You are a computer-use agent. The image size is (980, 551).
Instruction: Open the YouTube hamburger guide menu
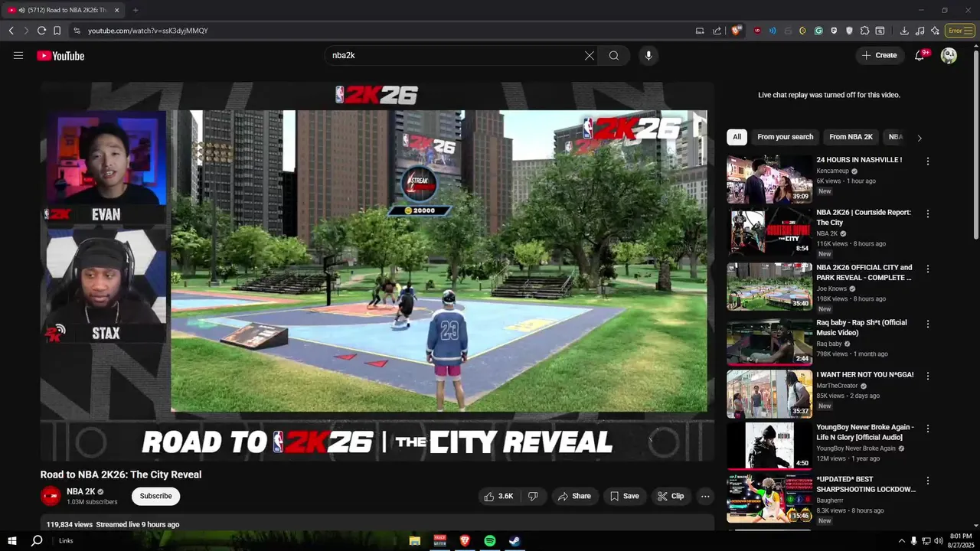coord(18,55)
